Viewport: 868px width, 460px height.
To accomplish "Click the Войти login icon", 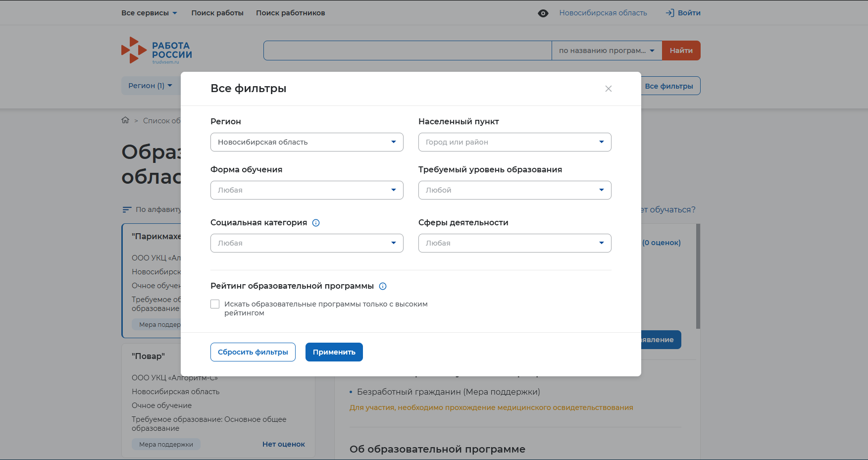I will point(670,13).
